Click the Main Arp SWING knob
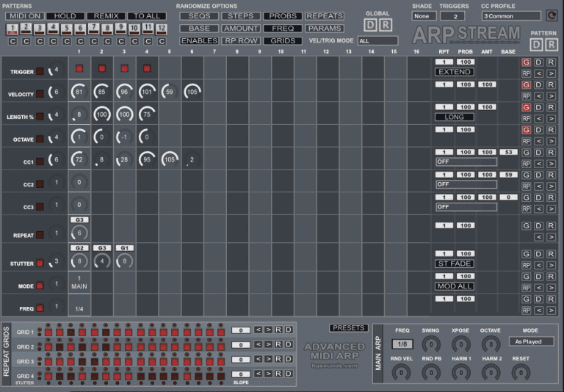564x392 pixels. click(x=431, y=344)
